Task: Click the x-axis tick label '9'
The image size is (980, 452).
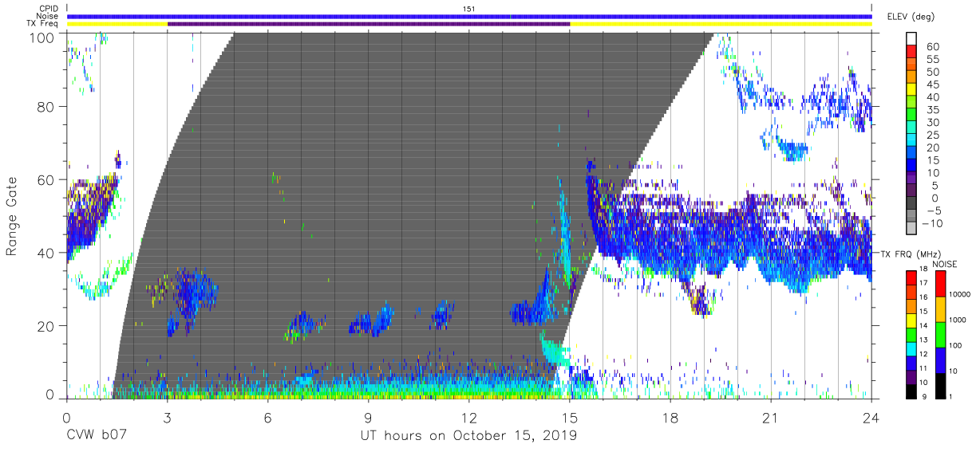Action: click(x=369, y=417)
